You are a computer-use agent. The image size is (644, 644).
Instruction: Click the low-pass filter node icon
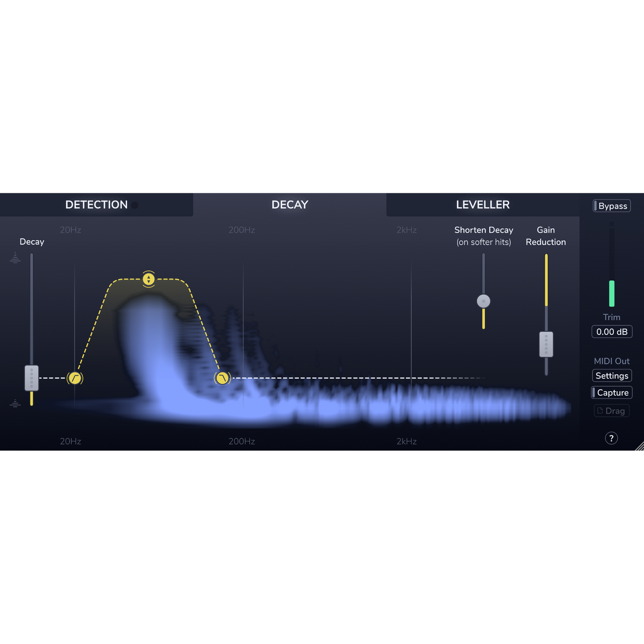222,378
